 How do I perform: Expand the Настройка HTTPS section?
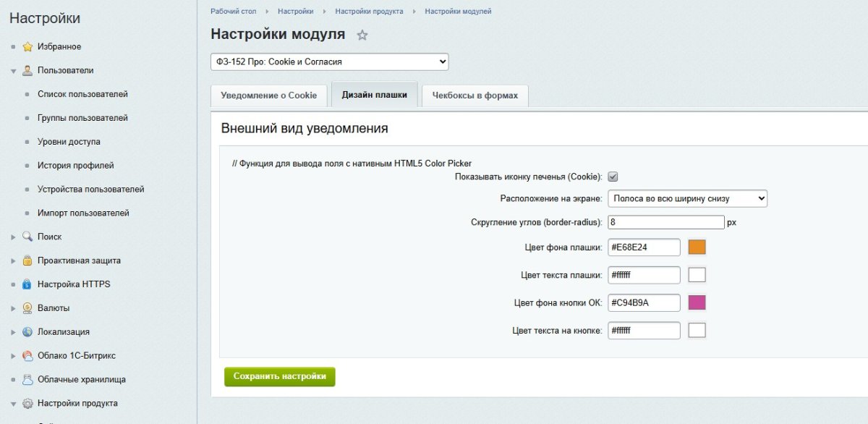tap(13, 284)
